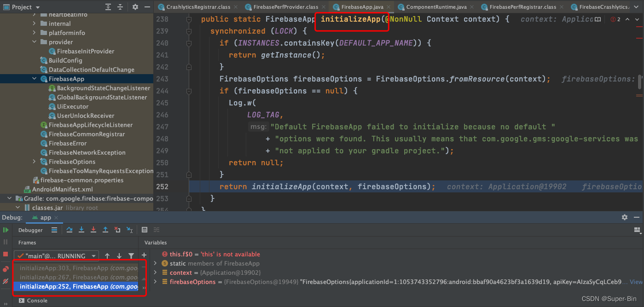Move to next frame with down arrow

pos(119,256)
